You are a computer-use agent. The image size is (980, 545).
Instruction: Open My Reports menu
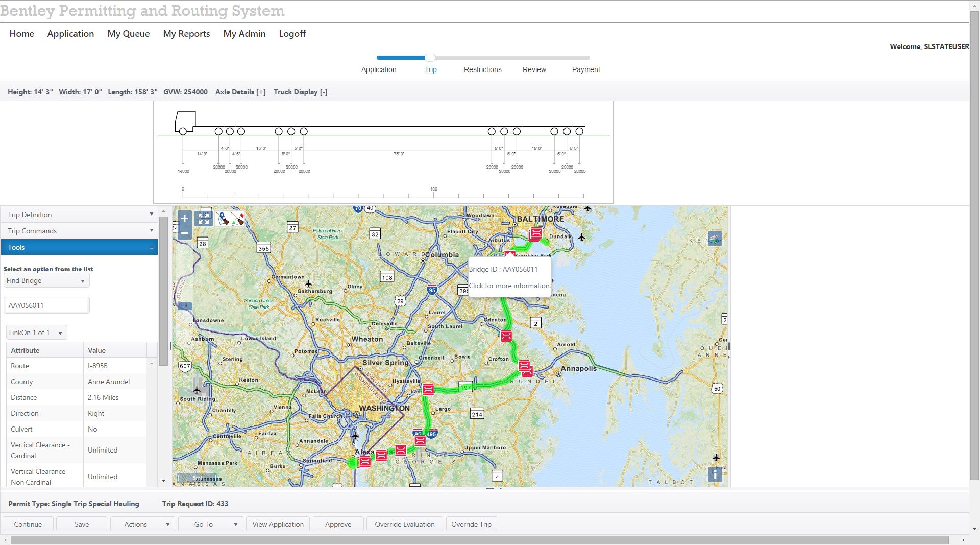(186, 34)
